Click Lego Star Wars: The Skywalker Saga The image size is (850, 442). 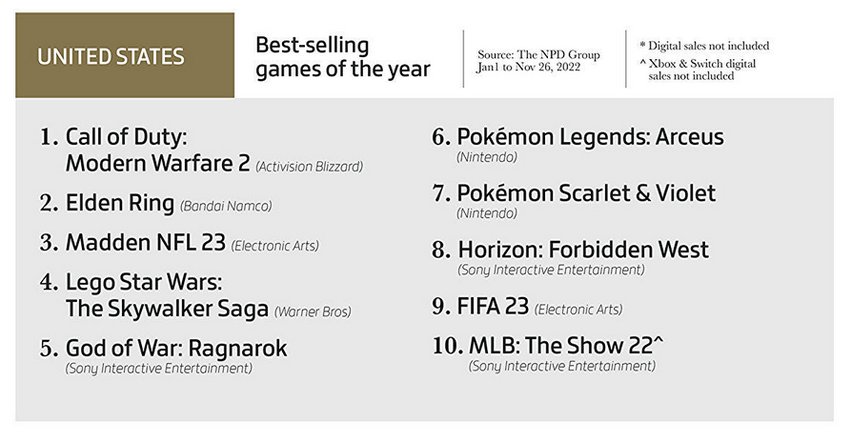pos(166,295)
